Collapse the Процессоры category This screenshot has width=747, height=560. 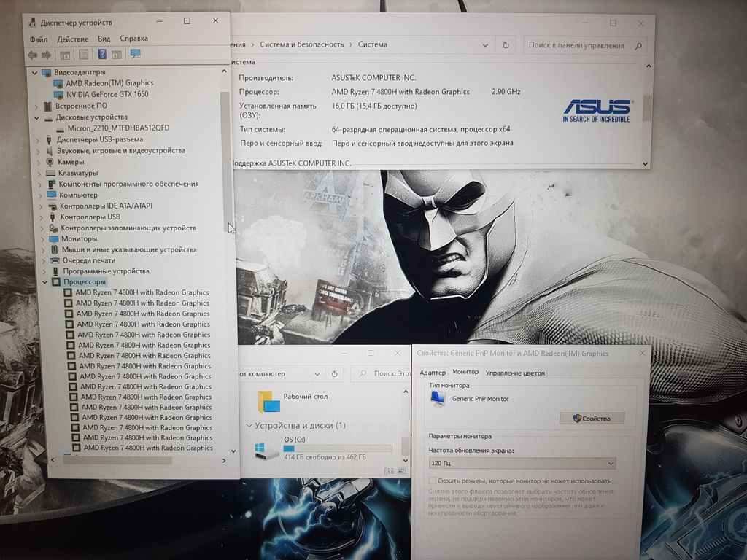[44, 282]
